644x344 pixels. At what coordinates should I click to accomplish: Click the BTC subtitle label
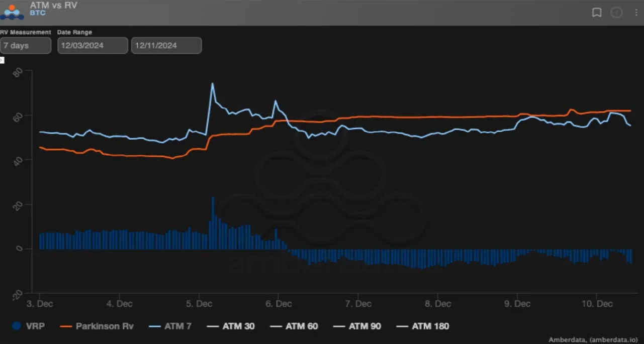point(37,13)
